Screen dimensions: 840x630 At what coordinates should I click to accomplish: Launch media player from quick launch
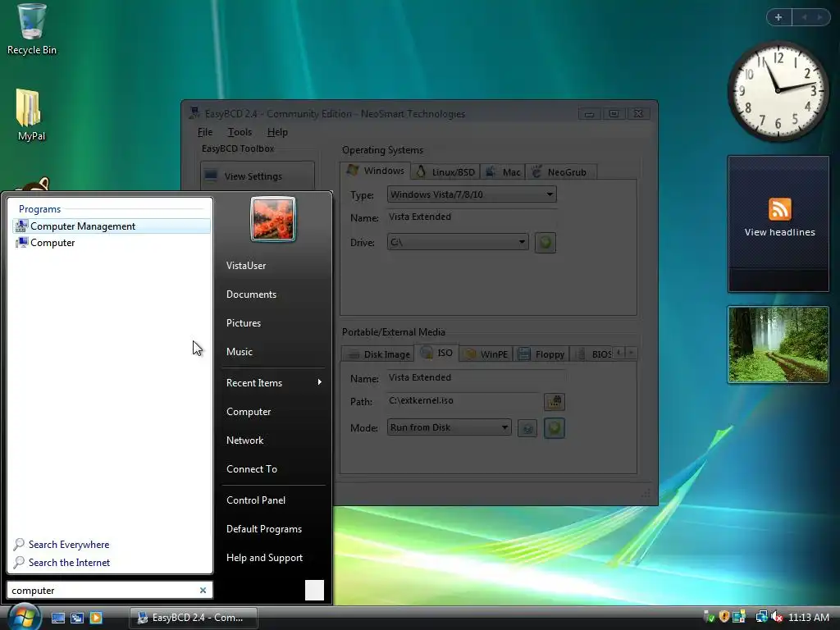click(x=96, y=618)
